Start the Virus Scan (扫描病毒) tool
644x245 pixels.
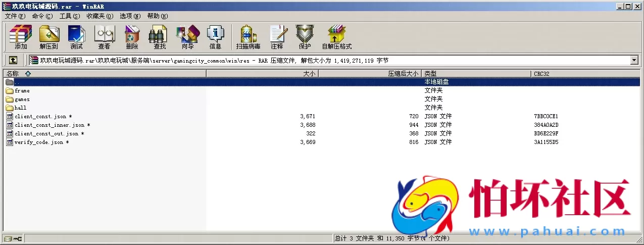tap(248, 37)
